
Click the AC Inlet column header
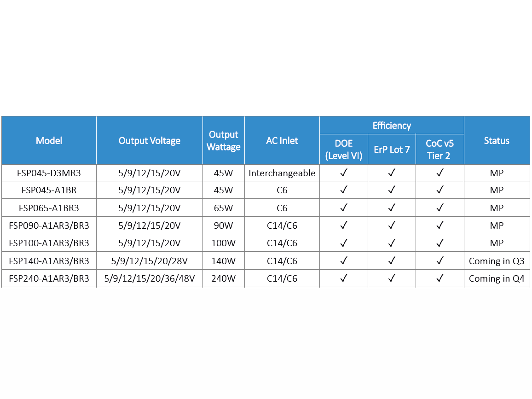(282, 141)
